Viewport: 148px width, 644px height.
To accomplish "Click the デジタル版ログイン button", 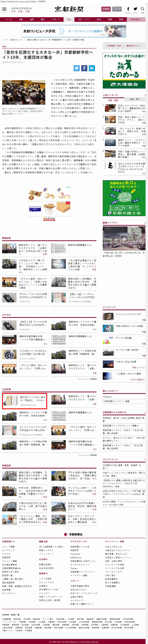I will 117,9.
